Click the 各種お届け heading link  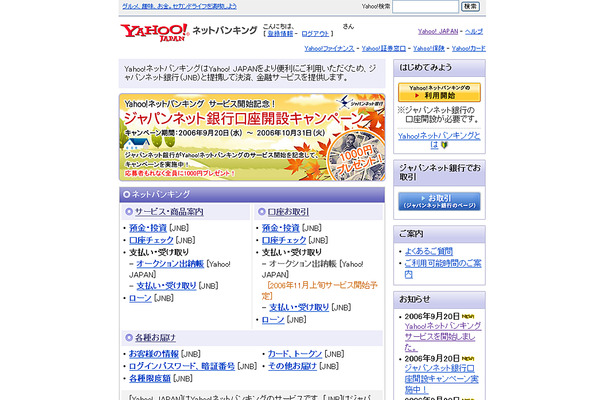point(155,337)
